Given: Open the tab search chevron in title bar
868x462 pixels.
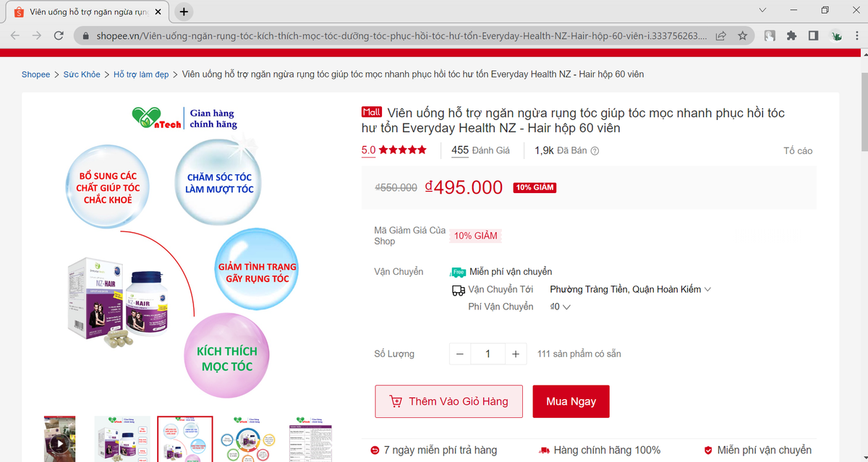Looking at the screenshot, I should 762,11.
